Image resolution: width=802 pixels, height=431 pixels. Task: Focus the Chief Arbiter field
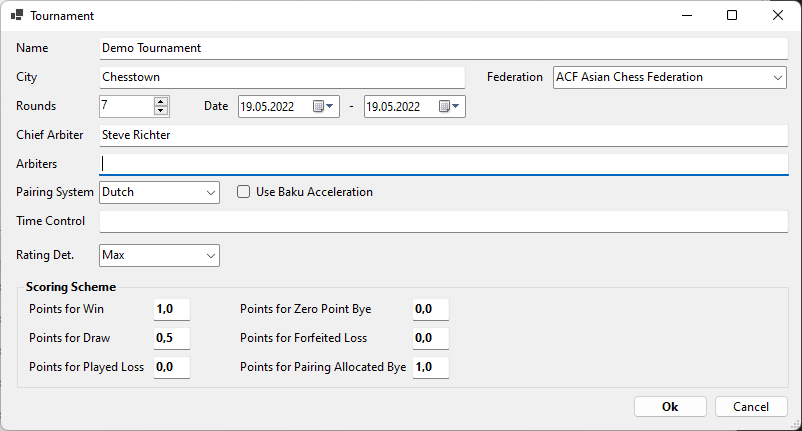444,135
